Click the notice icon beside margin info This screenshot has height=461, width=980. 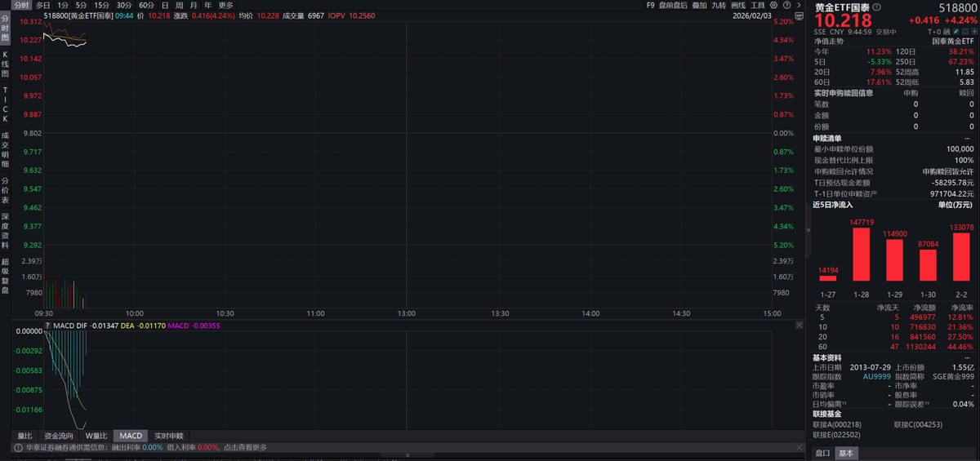tap(16, 447)
